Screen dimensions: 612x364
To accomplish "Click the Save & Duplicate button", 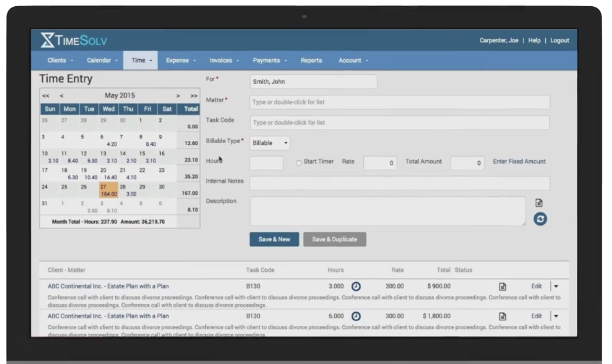I will (x=335, y=239).
